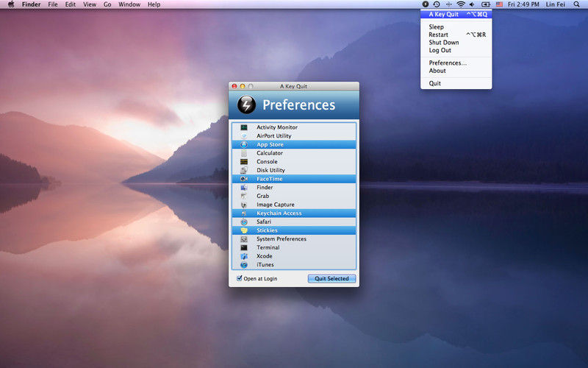
Task: Click the FaceTime camera icon in list
Action: click(244, 179)
